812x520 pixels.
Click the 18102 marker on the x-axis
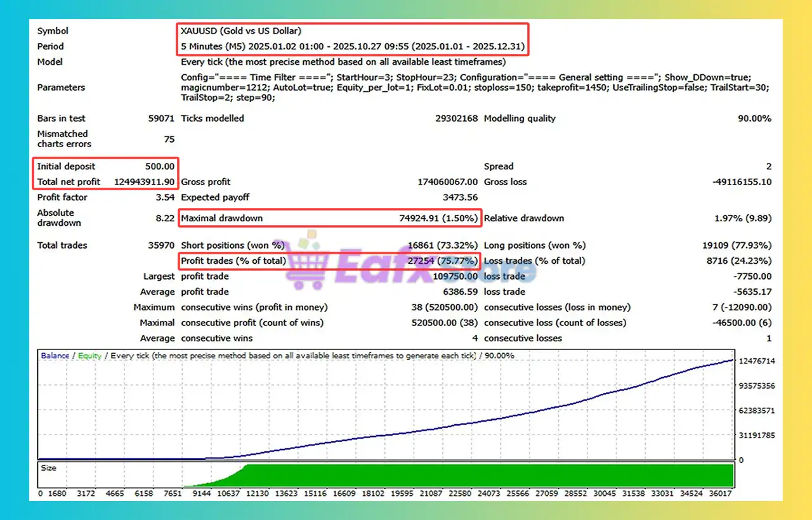[x=372, y=493]
